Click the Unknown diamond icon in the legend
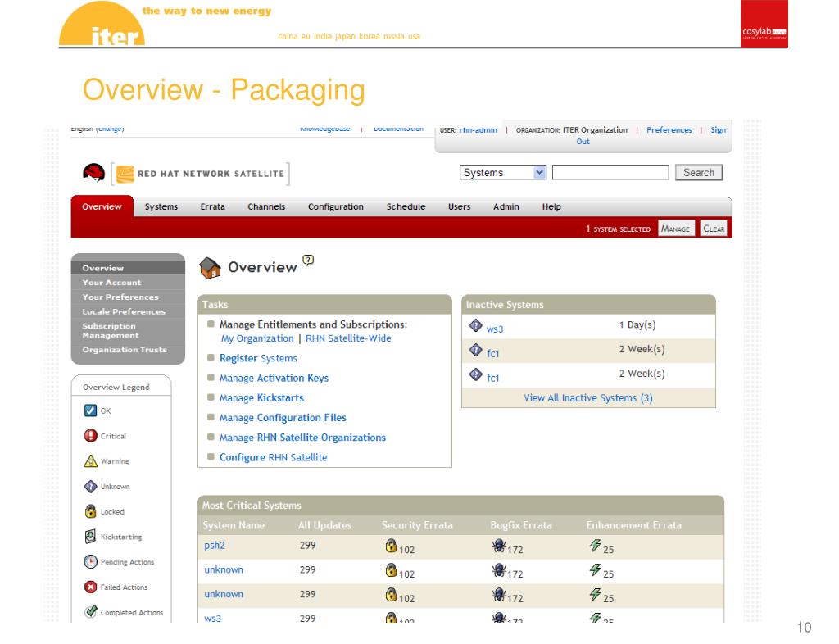839x644 pixels. 90,486
